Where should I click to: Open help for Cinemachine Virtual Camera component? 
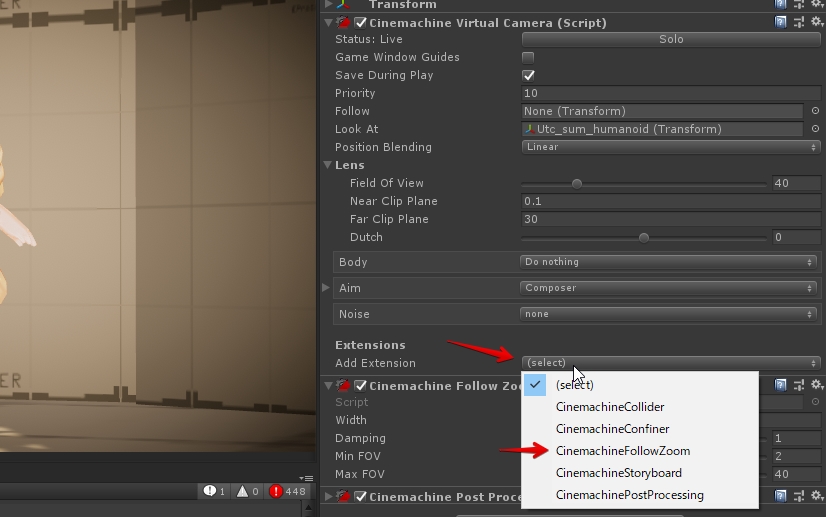[780, 22]
